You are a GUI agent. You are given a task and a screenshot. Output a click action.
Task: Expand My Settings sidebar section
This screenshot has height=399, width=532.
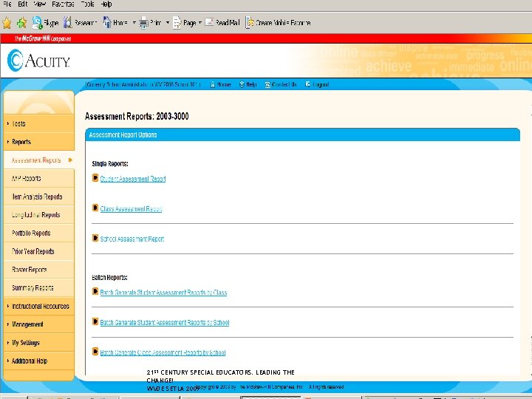click(x=39, y=343)
